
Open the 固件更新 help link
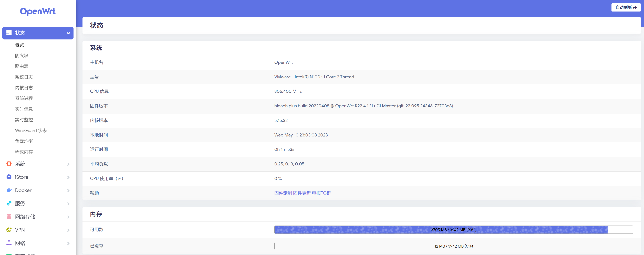coord(302,193)
